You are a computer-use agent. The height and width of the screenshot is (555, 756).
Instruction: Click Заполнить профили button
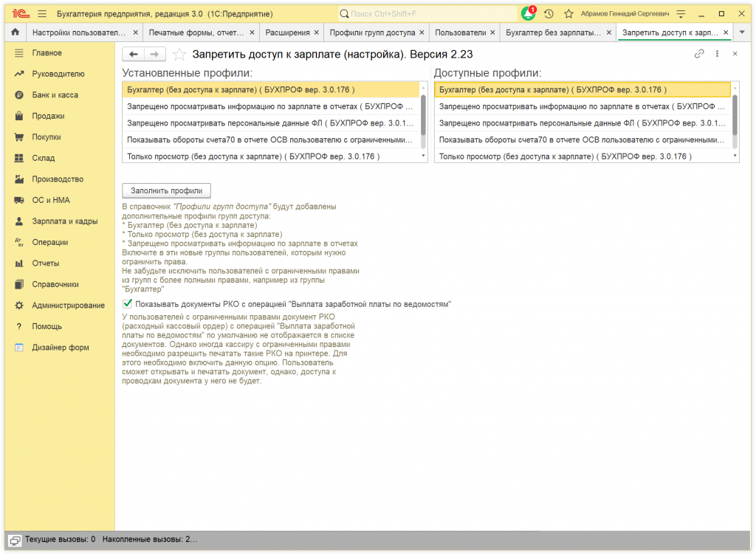click(x=166, y=190)
